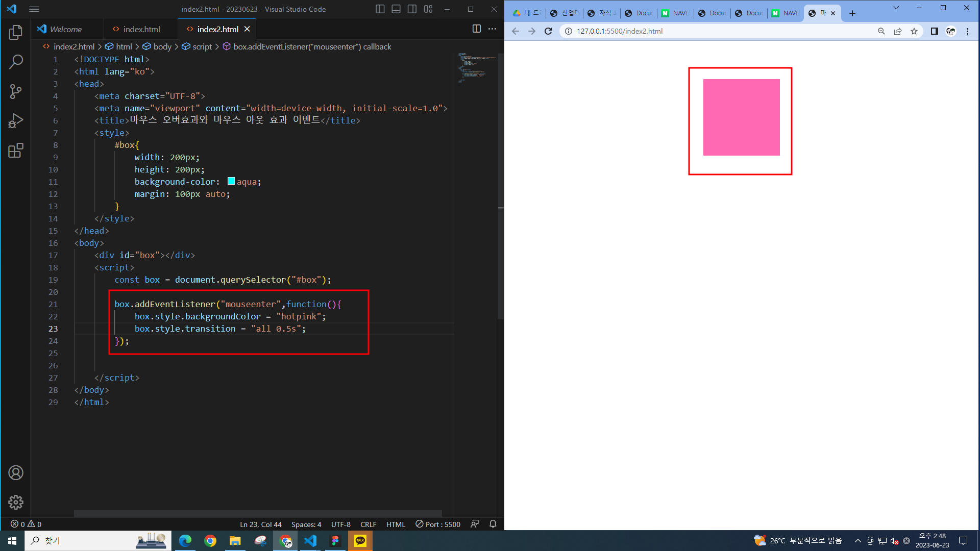Open the editor More Actions ellipsis menu
Viewport: 980px width, 551px height.
click(x=492, y=29)
